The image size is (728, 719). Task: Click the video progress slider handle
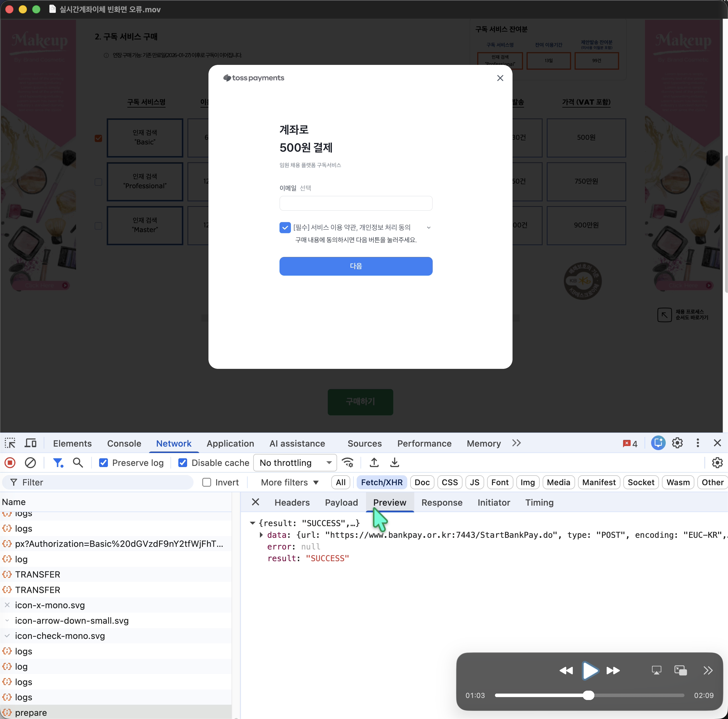[589, 695]
